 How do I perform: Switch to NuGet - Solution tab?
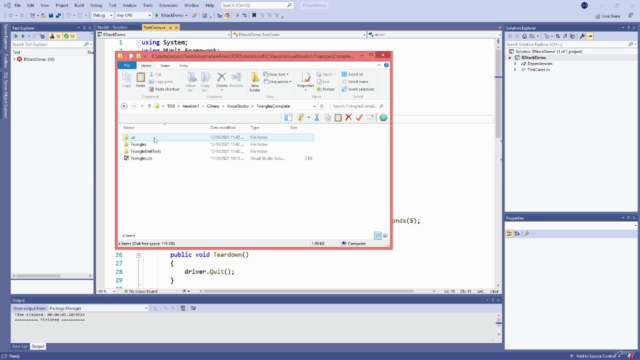[x=113, y=27]
